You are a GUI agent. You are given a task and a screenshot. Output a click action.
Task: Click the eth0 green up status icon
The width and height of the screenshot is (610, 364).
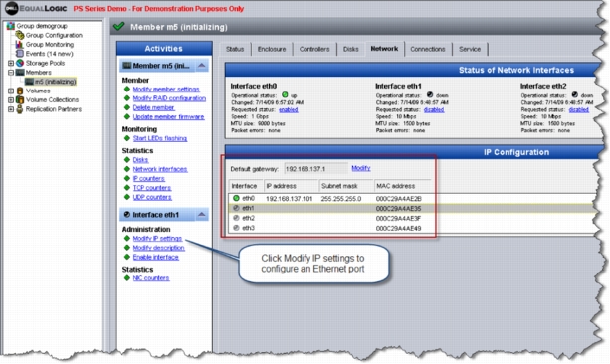285,94
